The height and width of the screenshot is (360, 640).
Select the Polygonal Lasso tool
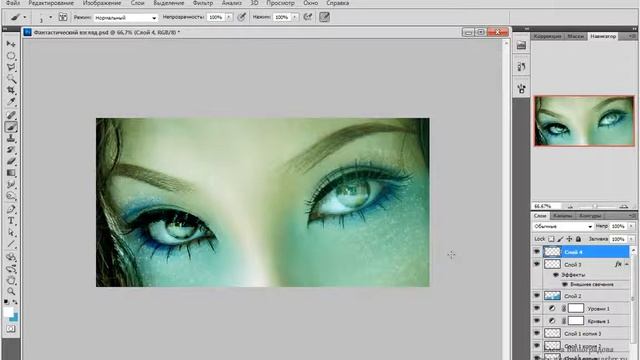[x=11, y=67]
